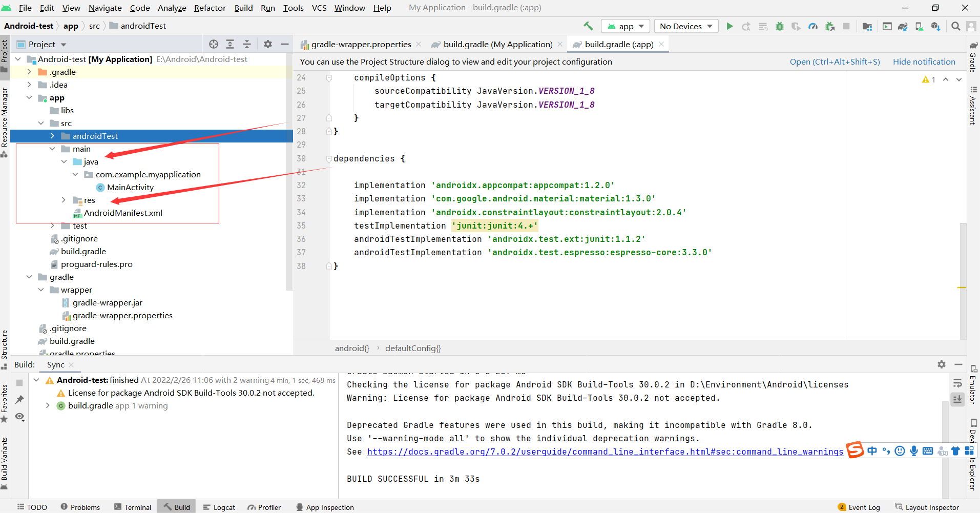980x513 pixels.
Task: Click the Search Everywhere magnifier icon
Action: pos(956,26)
